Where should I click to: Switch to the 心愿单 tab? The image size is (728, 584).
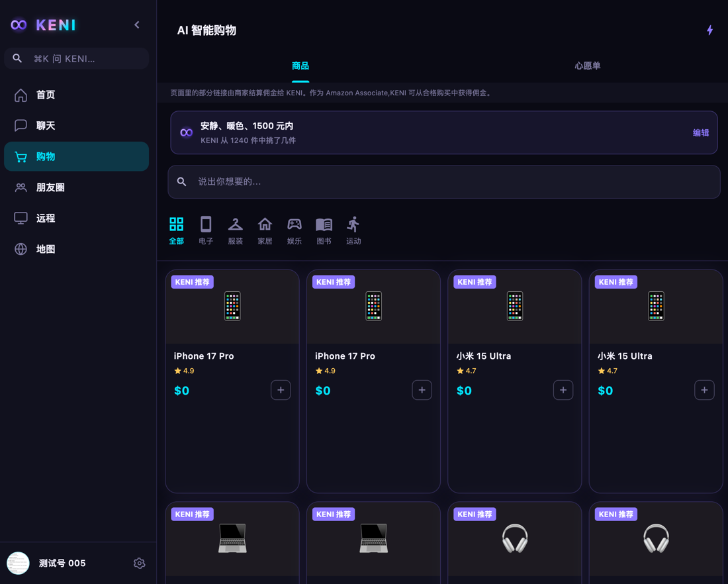tap(587, 66)
